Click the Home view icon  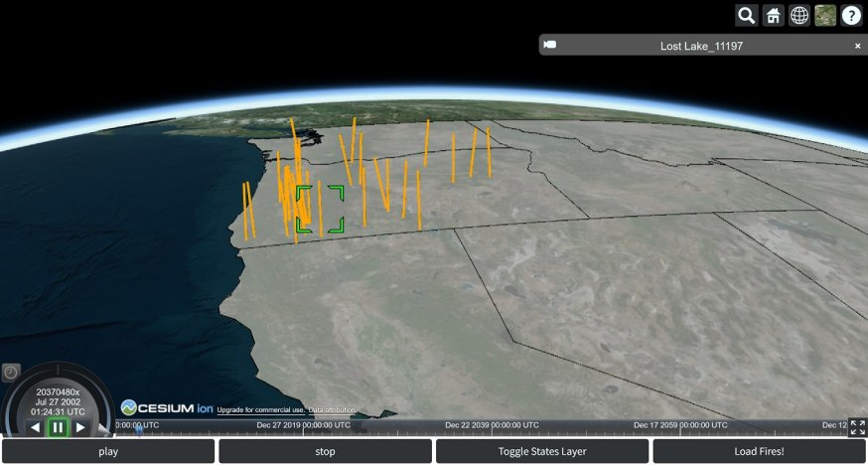pos(773,15)
